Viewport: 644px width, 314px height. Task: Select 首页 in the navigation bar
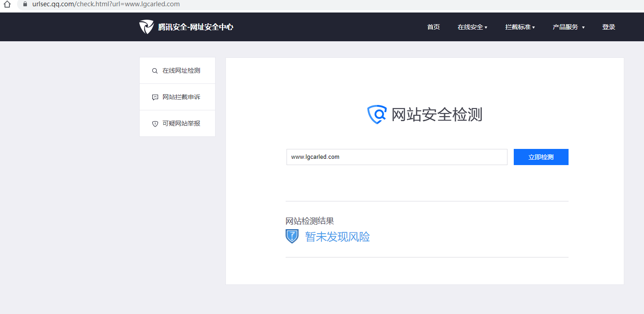[x=433, y=27]
